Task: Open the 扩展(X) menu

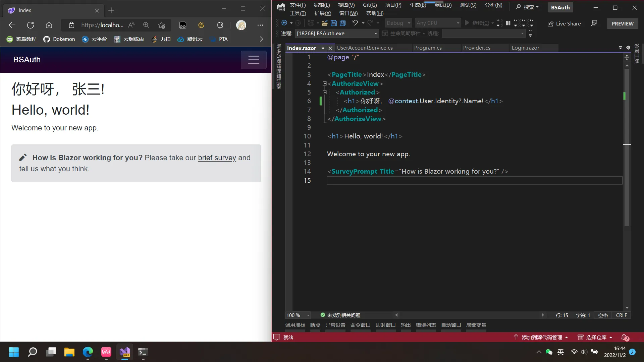Action: click(323, 13)
